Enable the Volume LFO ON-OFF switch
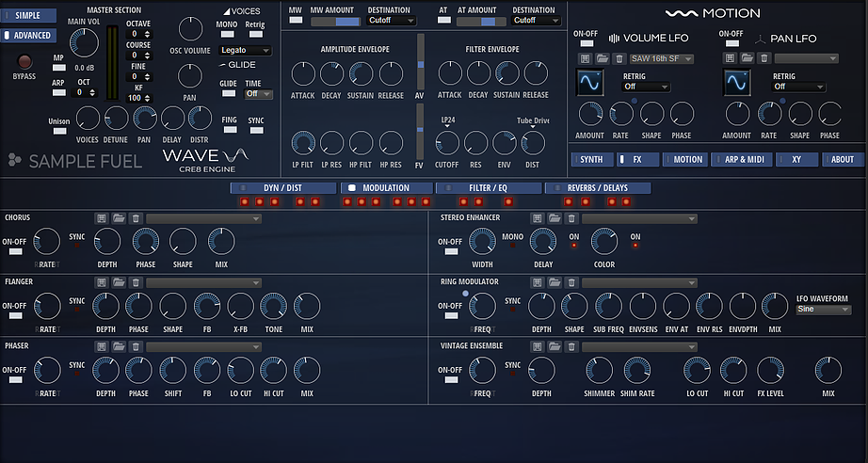This screenshot has width=868, height=463. coord(587,43)
